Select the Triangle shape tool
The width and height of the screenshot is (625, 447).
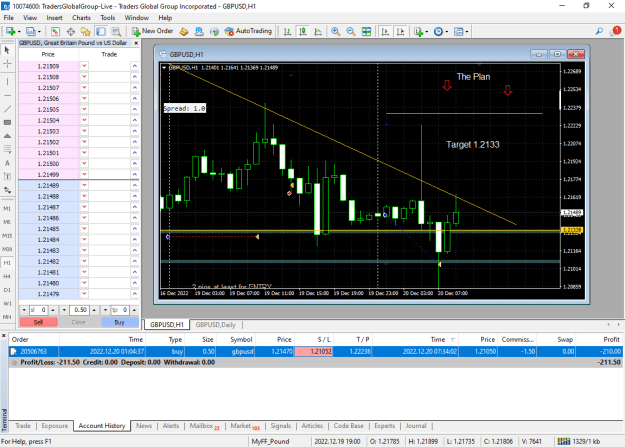pyautogui.click(x=7, y=136)
